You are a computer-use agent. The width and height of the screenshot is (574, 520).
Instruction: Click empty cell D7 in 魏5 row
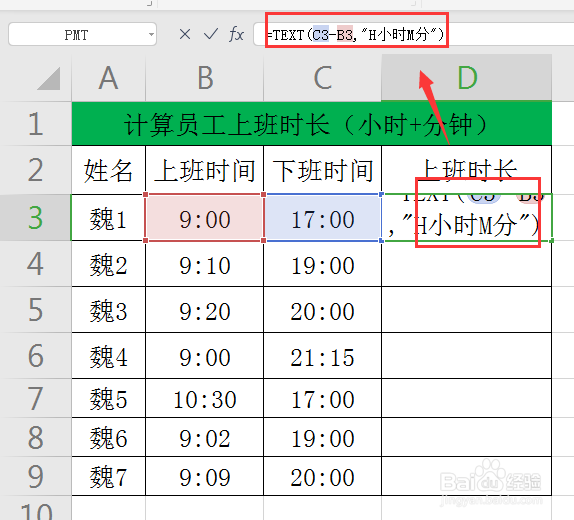(466, 398)
